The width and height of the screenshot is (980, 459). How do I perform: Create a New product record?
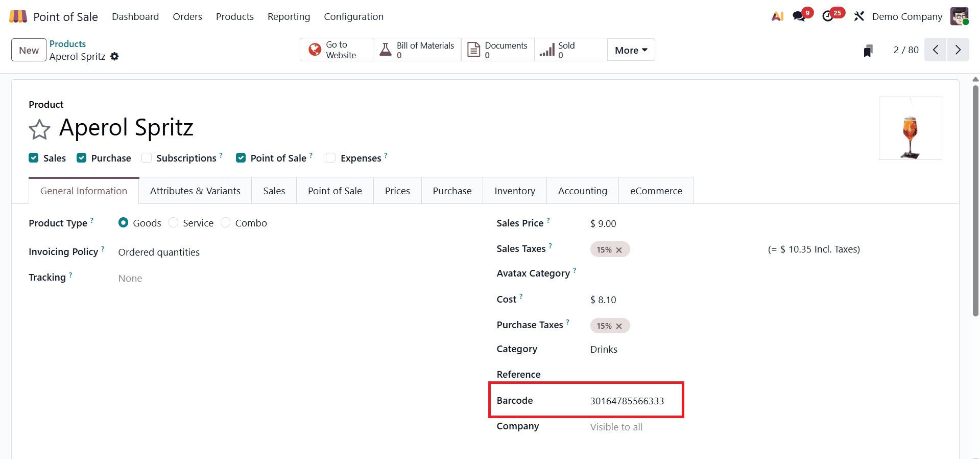tap(29, 50)
